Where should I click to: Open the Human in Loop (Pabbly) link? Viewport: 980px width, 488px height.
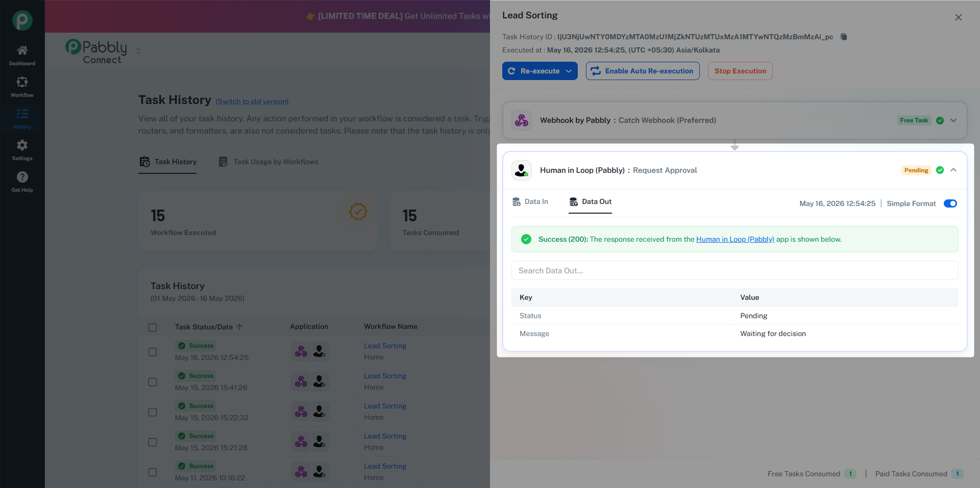pos(735,239)
